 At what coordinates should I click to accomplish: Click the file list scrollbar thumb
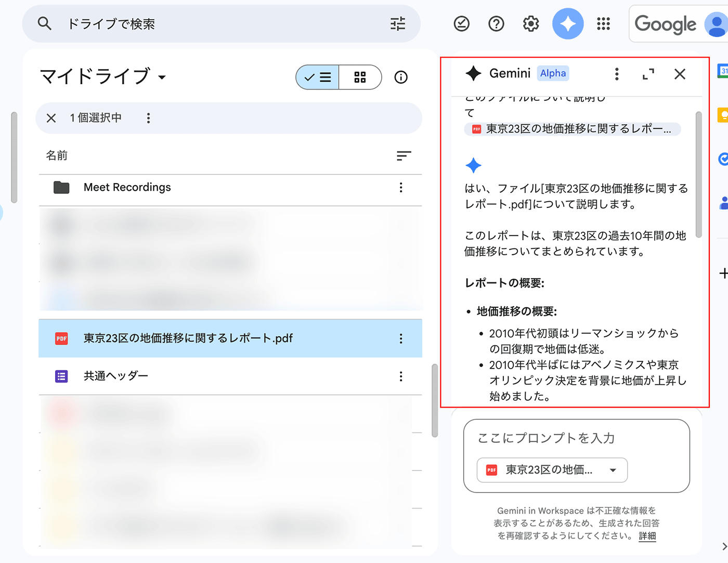point(435,400)
